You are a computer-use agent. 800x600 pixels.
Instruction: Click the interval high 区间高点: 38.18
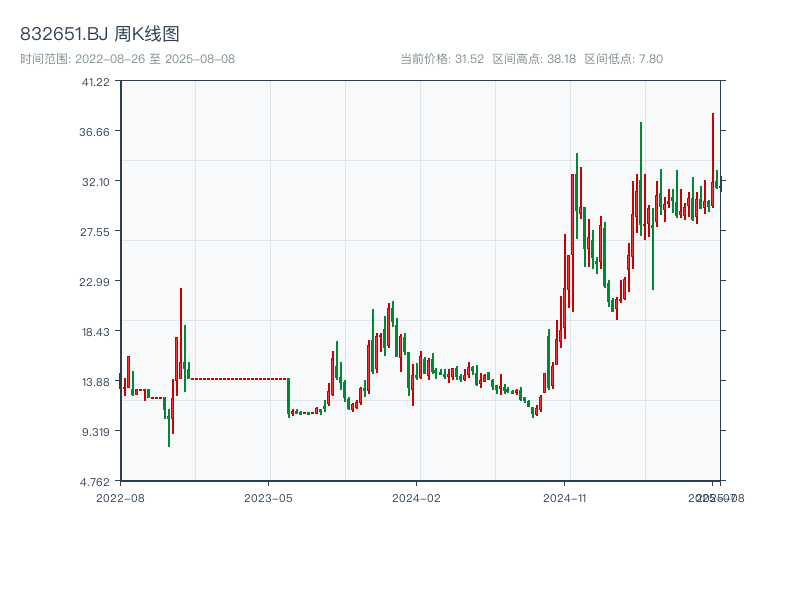pyautogui.click(x=534, y=59)
